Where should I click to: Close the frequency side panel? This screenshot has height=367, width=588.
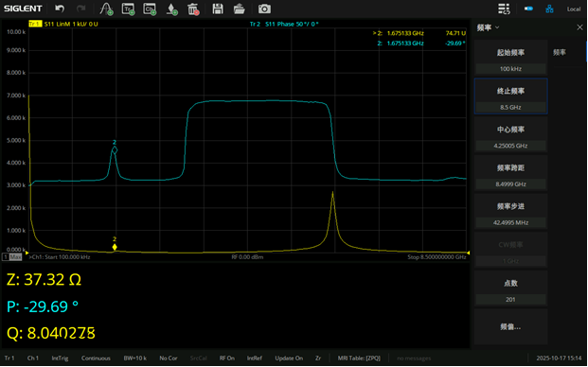click(579, 27)
